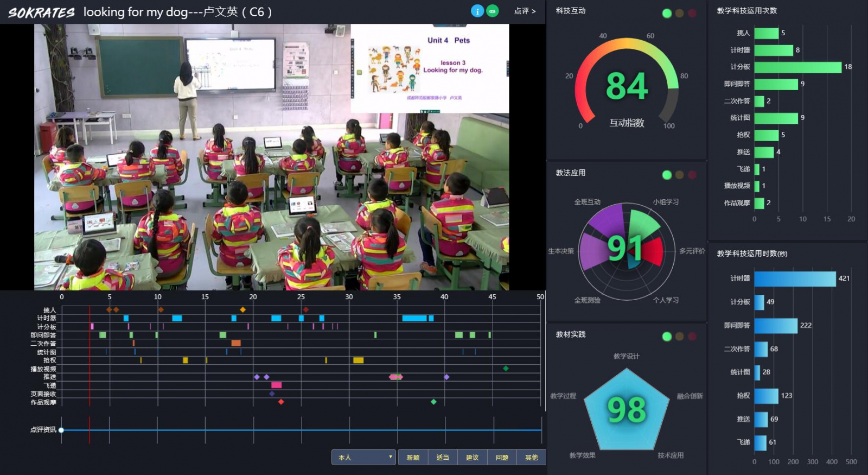
Task: Click the 本人 dropdown arrow
Action: coord(390,457)
